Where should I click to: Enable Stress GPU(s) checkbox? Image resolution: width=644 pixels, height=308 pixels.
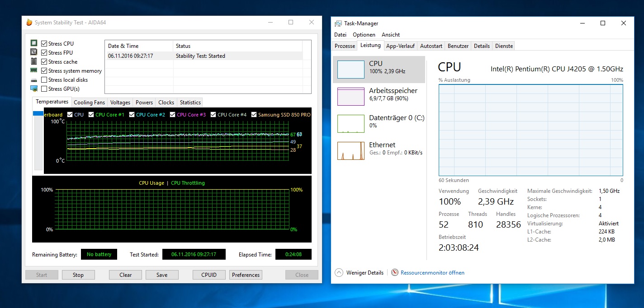[44, 89]
